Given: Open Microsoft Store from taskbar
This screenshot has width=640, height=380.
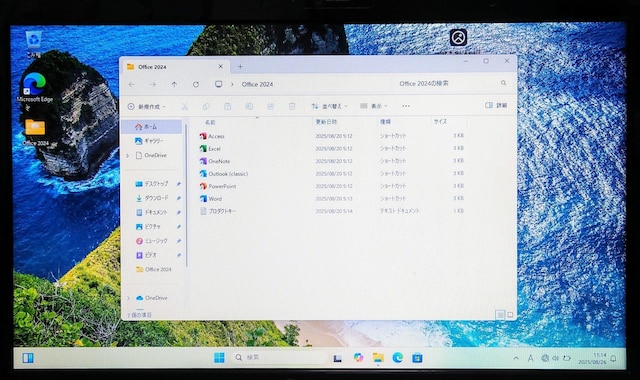Looking at the screenshot, I should pyautogui.click(x=417, y=358).
